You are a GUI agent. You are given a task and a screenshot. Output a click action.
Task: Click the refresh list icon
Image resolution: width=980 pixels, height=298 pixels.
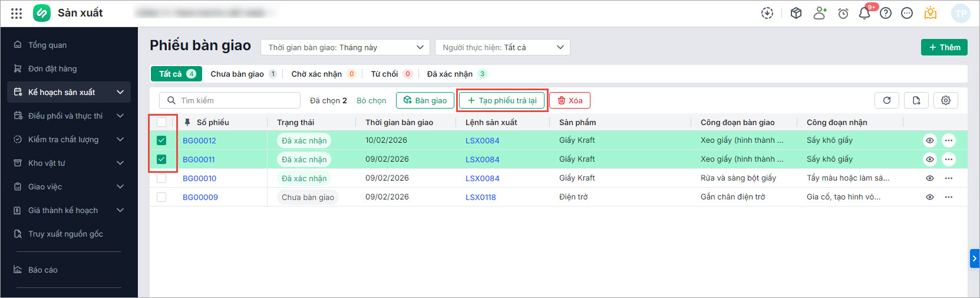887,100
